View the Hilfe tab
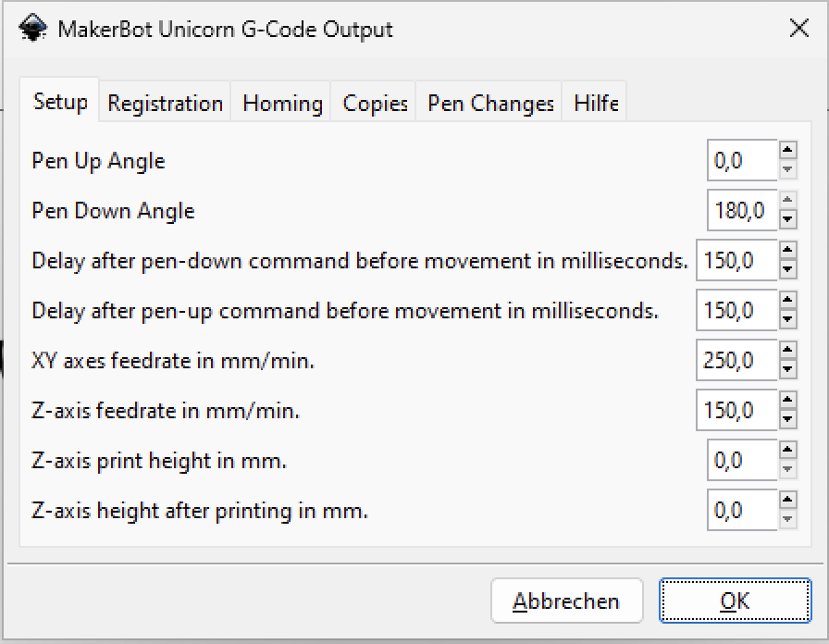 tap(594, 103)
